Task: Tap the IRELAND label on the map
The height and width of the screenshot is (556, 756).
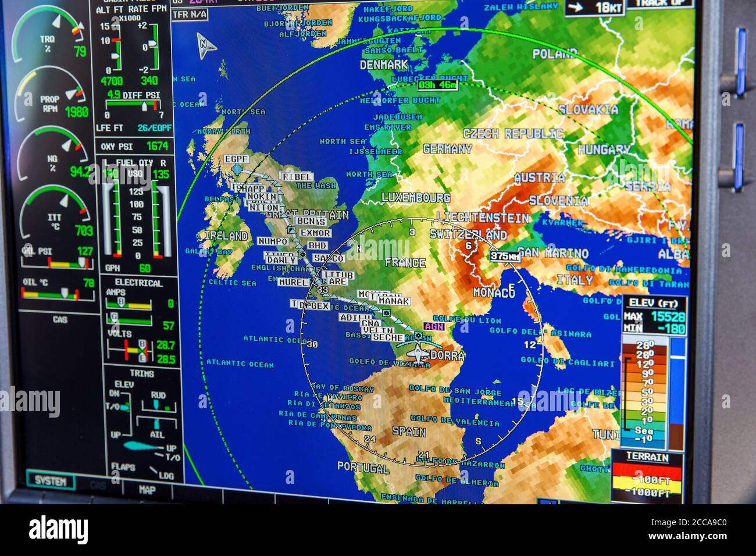Action: pyautogui.click(x=226, y=236)
